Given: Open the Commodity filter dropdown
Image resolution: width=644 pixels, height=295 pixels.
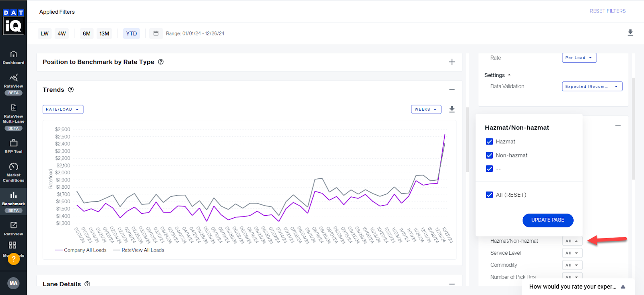Looking at the screenshot, I should pos(572,265).
